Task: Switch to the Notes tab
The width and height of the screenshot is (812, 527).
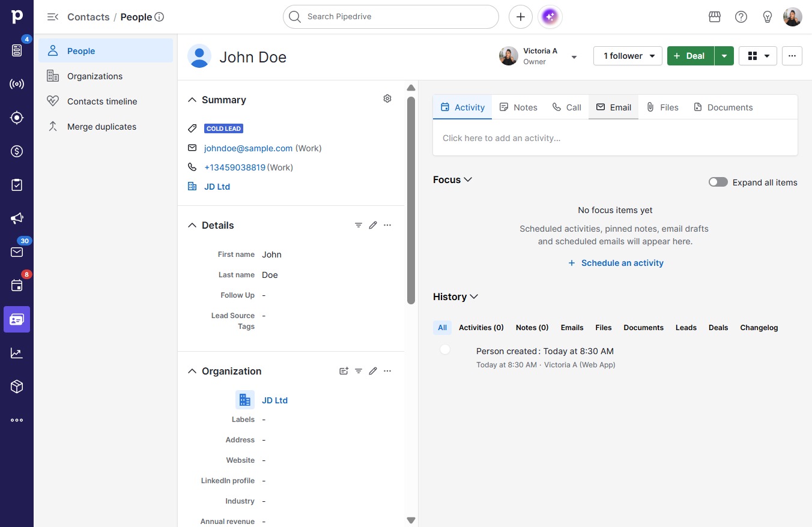Action: tap(518, 107)
